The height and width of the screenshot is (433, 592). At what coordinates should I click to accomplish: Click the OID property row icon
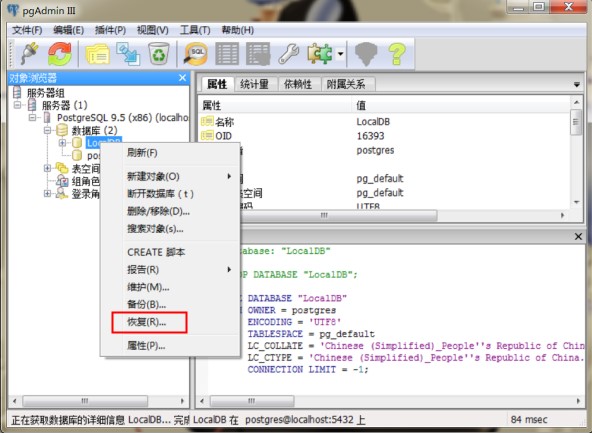207,136
